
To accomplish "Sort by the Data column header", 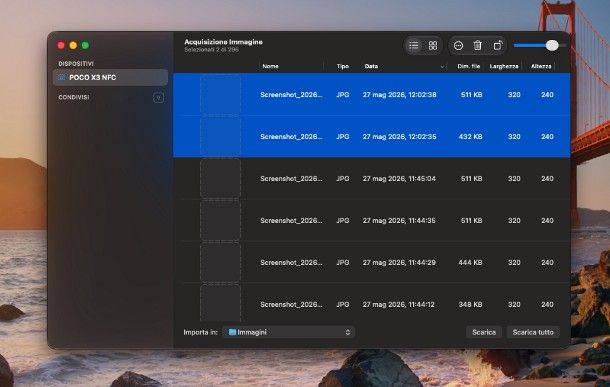I will [x=371, y=66].
